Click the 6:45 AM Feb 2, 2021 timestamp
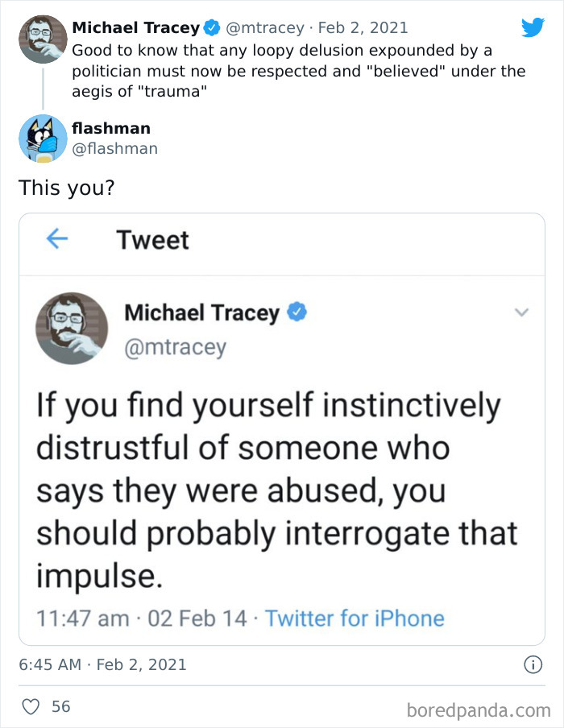The width and height of the screenshot is (564, 728). [105, 665]
